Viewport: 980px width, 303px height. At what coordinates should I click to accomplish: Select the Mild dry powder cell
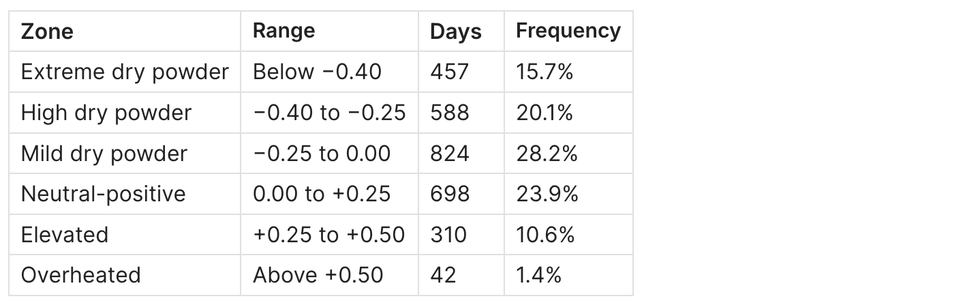tap(104, 154)
